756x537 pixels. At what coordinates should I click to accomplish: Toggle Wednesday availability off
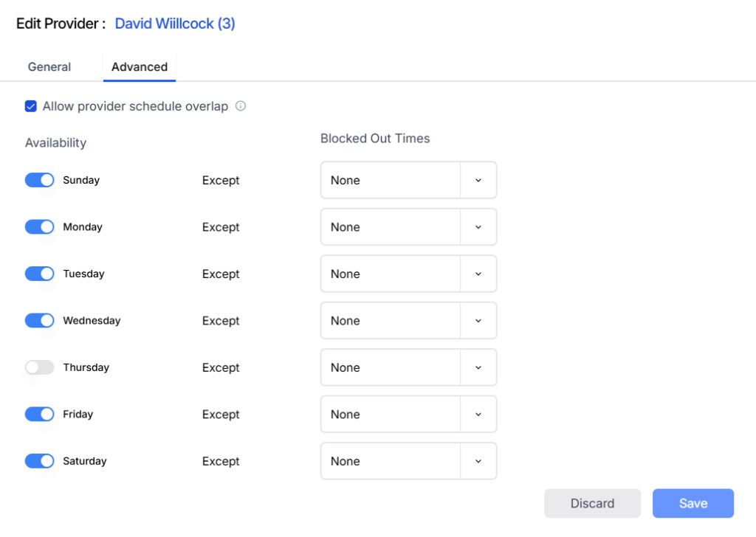tap(40, 321)
